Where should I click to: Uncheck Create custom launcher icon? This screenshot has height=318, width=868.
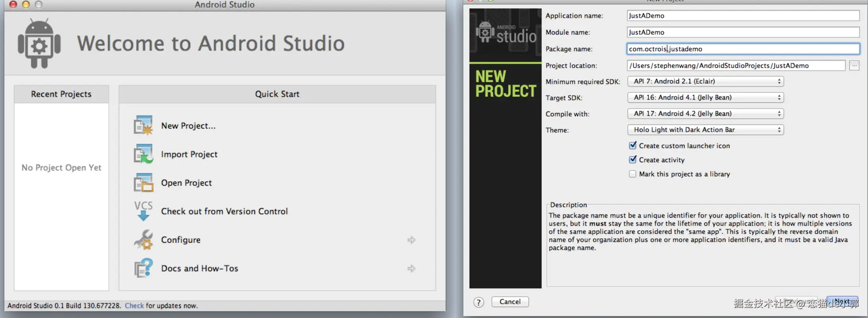tap(633, 146)
